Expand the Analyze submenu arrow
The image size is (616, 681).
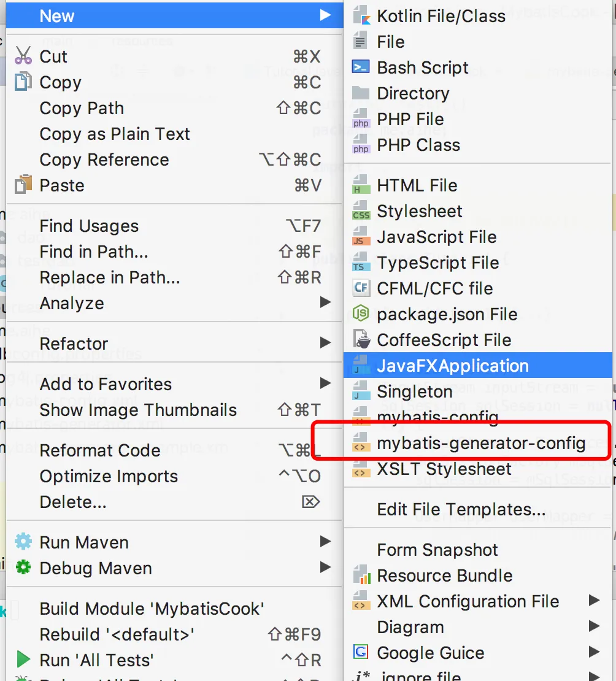[x=325, y=302]
